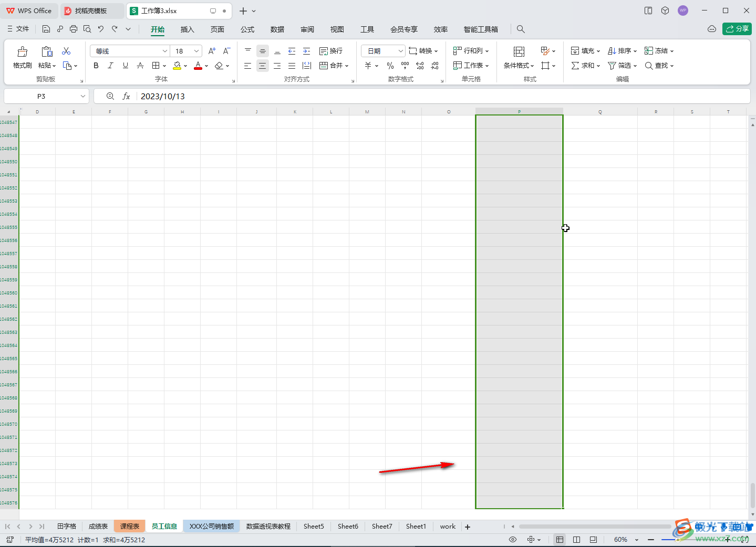Toggle horizontal center alignment
Viewport: 756px width, 547px height.
click(x=262, y=66)
